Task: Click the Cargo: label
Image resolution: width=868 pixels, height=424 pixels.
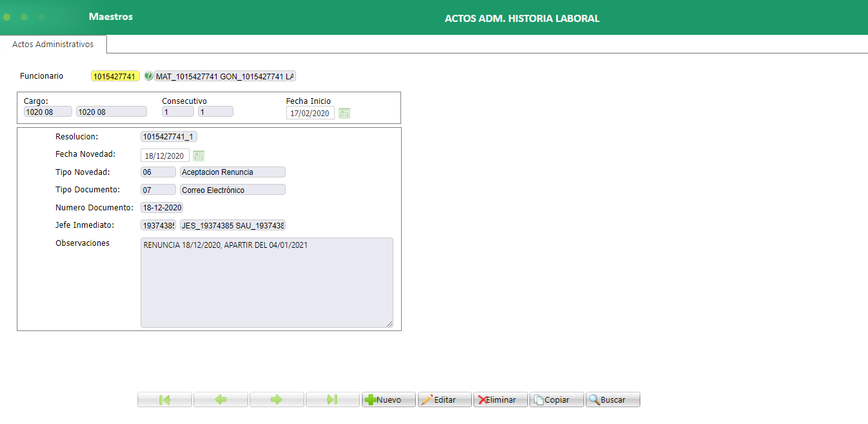Action: (36, 101)
